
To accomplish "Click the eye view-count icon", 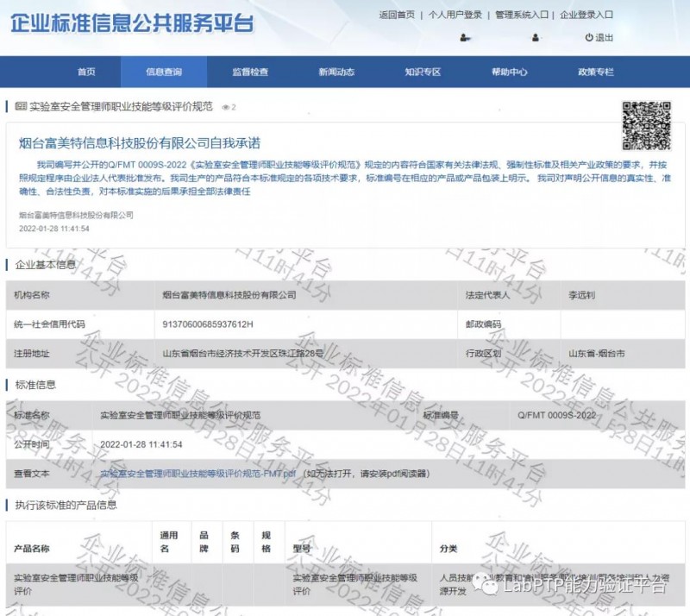I will pyautogui.click(x=226, y=107).
